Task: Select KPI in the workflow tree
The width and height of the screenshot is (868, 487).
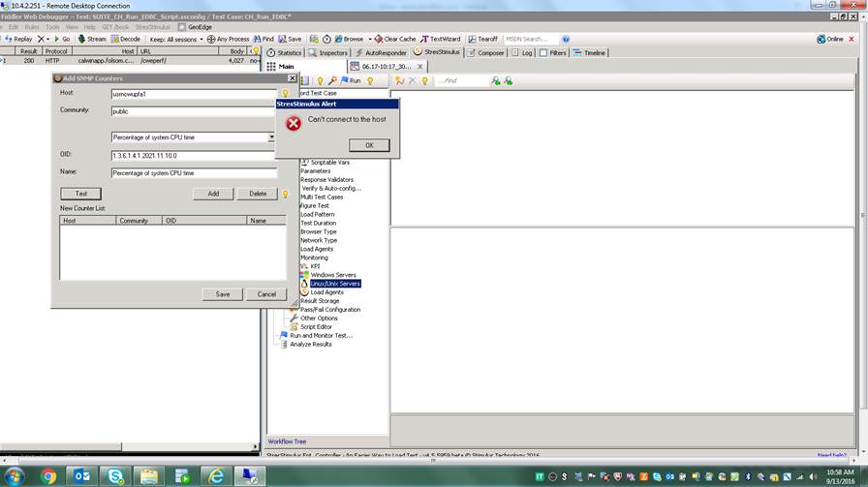Action: pos(315,266)
